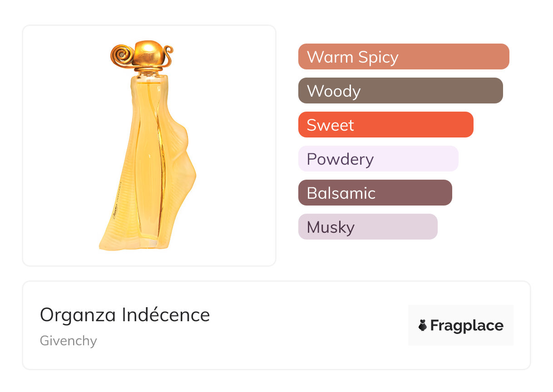Viewport: 553px width, 392px height.
Task: Click the 'Musky' label text
Action: 331,227
